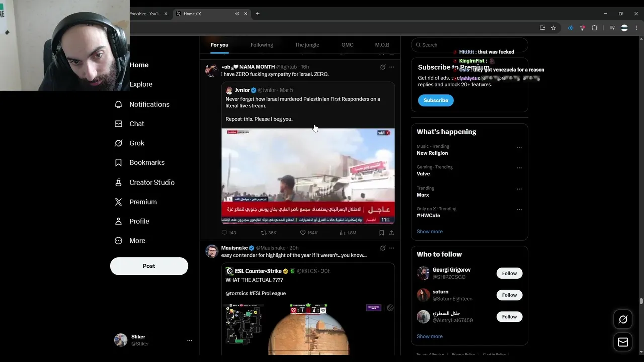Screen dimensions: 644x362
Task: Follow Georgi Grigorov
Action: coord(509,273)
